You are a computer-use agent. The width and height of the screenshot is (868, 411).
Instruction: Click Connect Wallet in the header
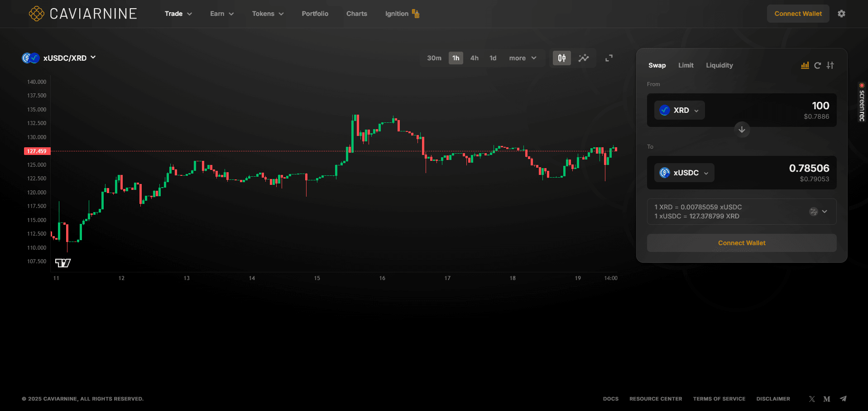798,14
